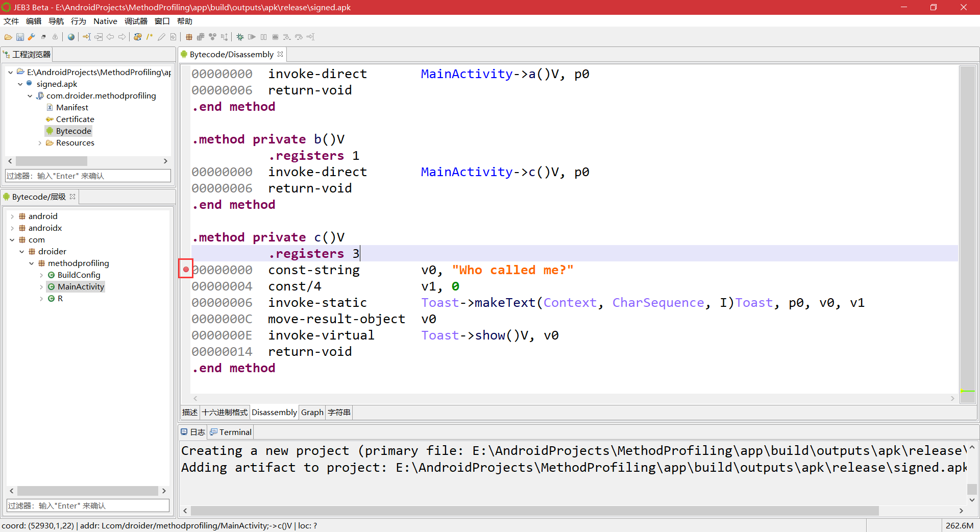The height and width of the screenshot is (532, 980).
Task: Start debugging with the bug icon
Action: (x=240, y=37)
